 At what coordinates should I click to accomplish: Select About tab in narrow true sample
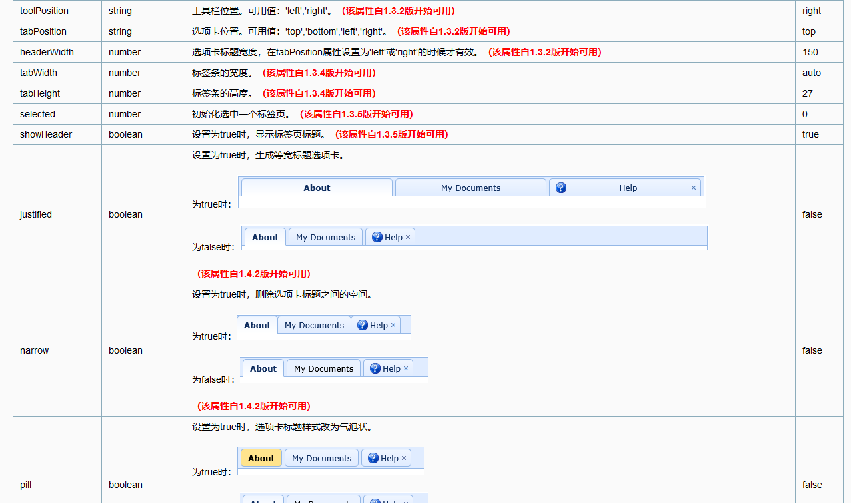coord(257,325)
